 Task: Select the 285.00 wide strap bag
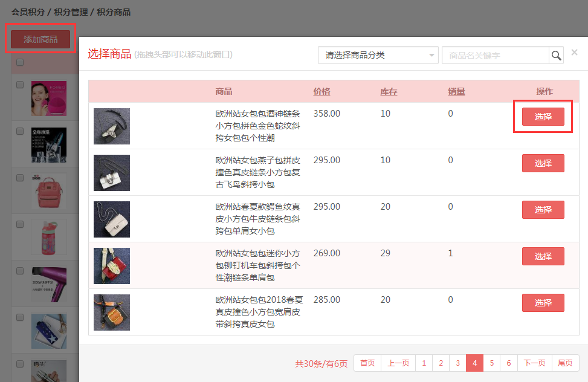(x=543, y=303)
